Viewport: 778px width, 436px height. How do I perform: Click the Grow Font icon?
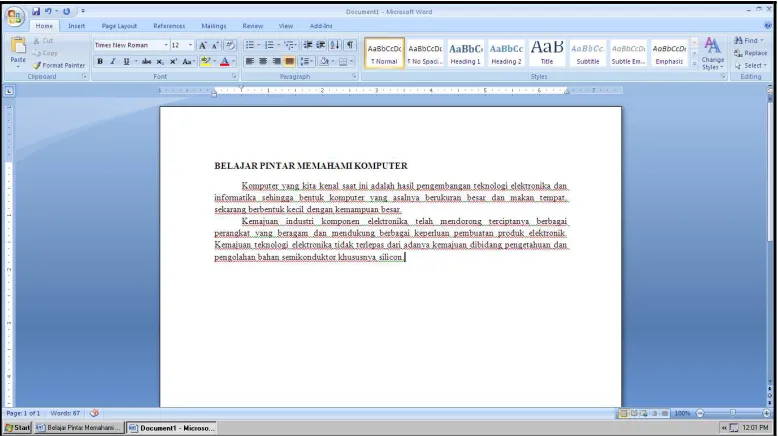coord(202,46)
